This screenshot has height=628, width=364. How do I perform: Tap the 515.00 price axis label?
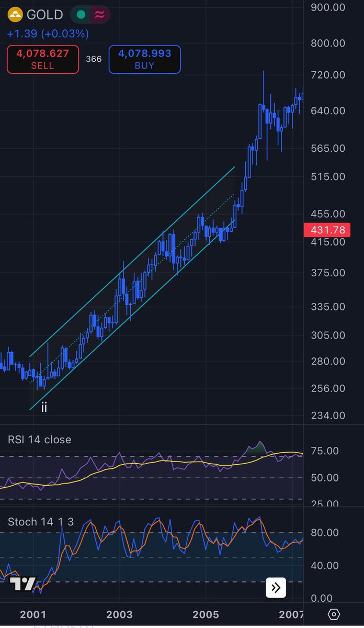[x=327, y=176]
